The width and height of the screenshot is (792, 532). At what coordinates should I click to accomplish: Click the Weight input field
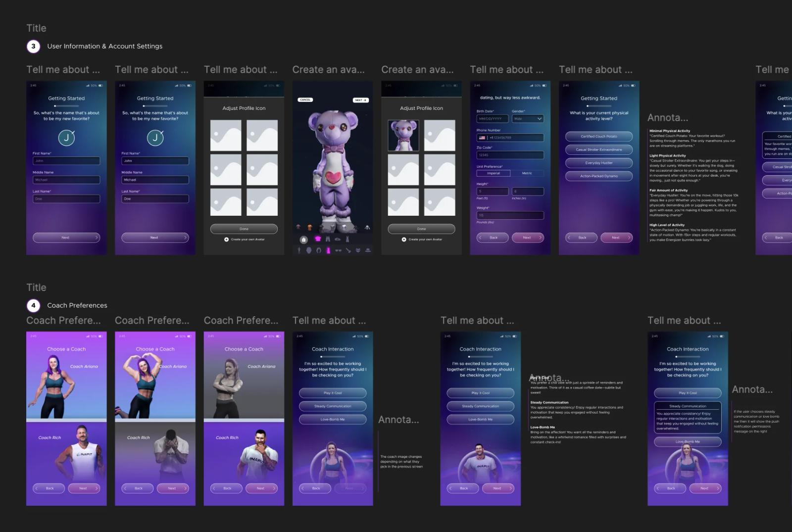coord(510,215)
